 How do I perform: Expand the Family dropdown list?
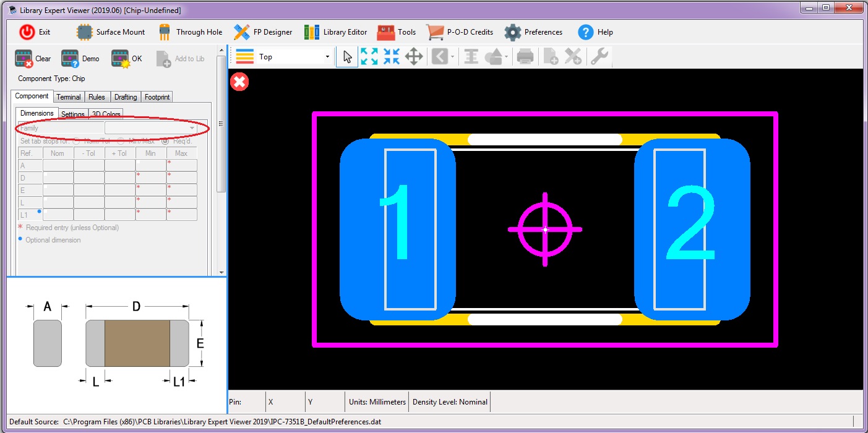click(192, 128)
